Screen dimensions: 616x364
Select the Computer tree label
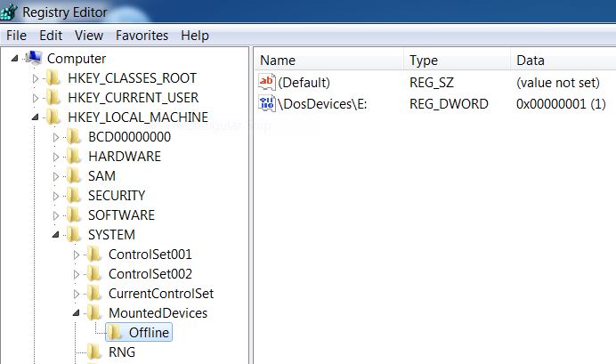click(77, 59)
